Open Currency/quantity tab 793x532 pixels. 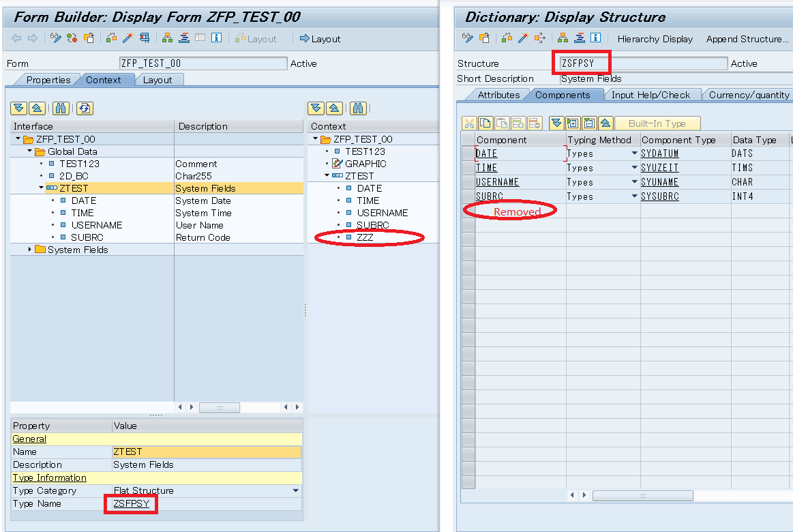coord(749,95)
